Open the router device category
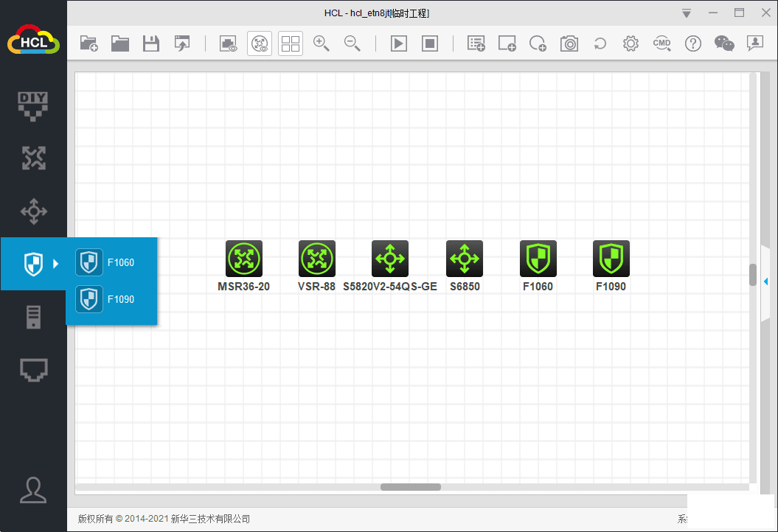The width and height of the screenshot is (778, 532). point(33,158)
